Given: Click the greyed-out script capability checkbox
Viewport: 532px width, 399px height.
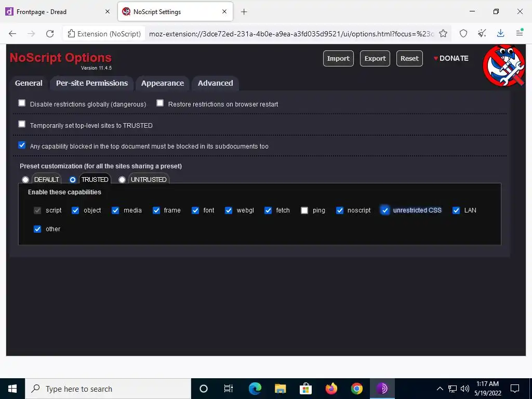Looking at the screenshot, I should [x=37, y=211].
